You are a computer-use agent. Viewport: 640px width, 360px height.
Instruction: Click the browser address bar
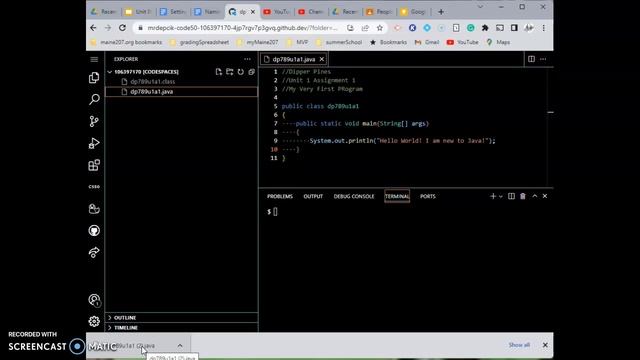tap(242, 28)
